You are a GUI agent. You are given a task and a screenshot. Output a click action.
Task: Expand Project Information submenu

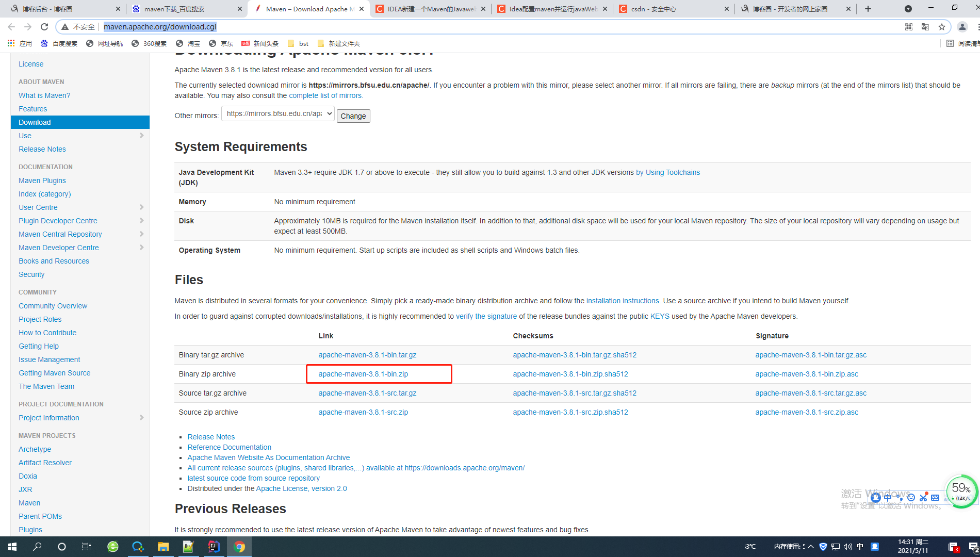pos(141,418)
